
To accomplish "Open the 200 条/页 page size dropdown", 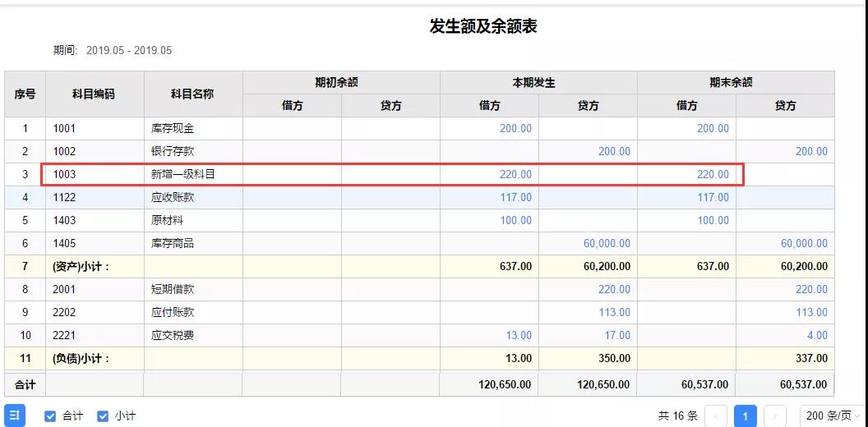I will (x=832, y=416).
